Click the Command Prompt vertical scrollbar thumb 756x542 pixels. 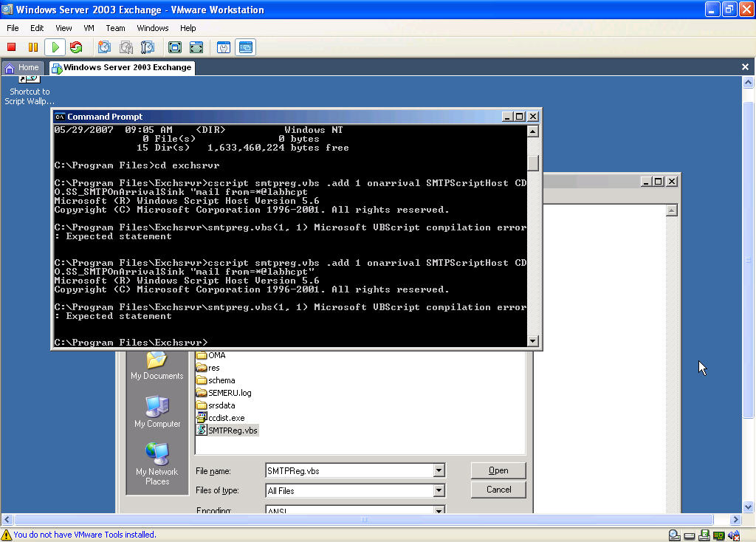pos(533,163)
